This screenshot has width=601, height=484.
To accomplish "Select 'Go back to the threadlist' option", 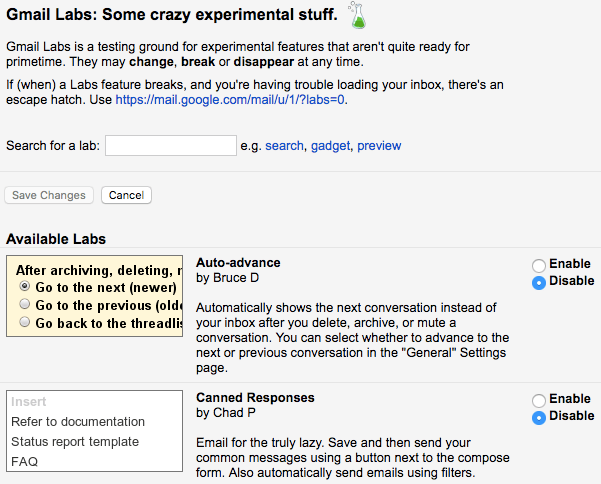I will 25,323.
